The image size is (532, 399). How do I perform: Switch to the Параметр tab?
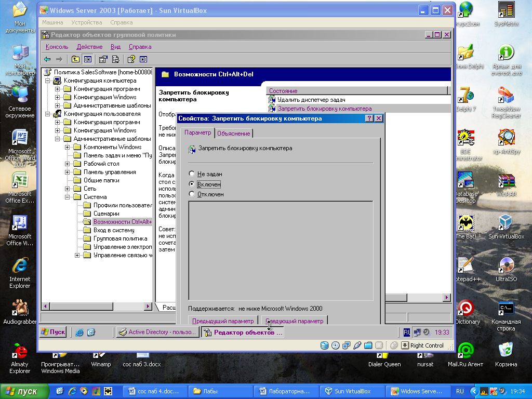coord(197,132)
